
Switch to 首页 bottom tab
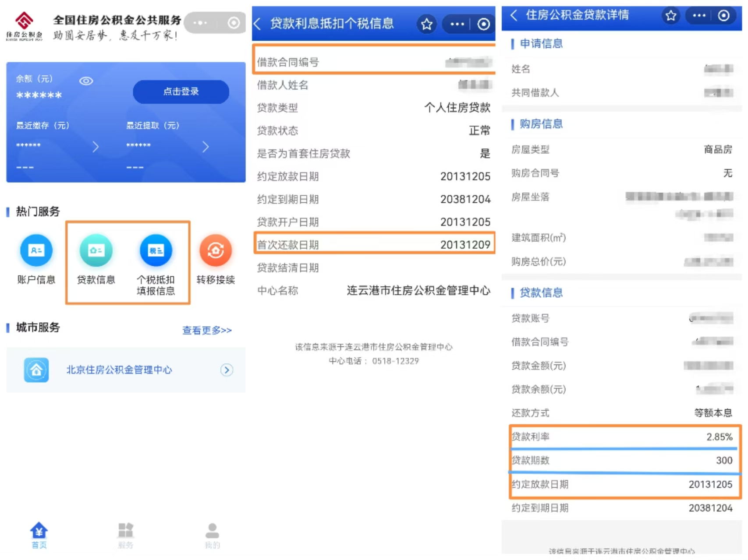39,535
